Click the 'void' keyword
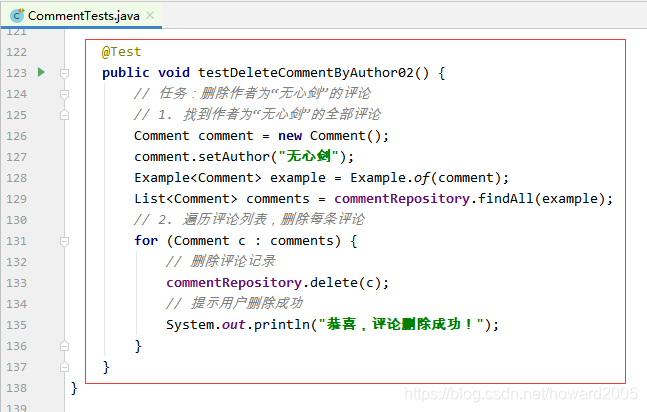Viewport: 647px width, 412px height. click(174, 73)
